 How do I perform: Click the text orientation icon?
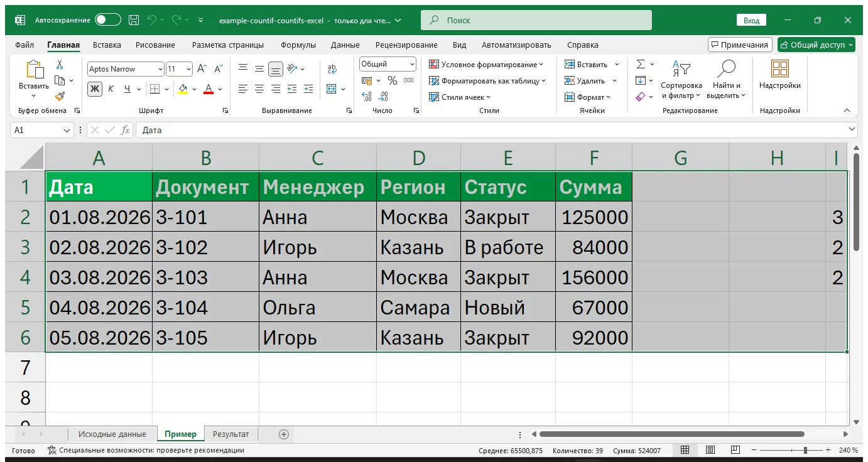(292, 69)
